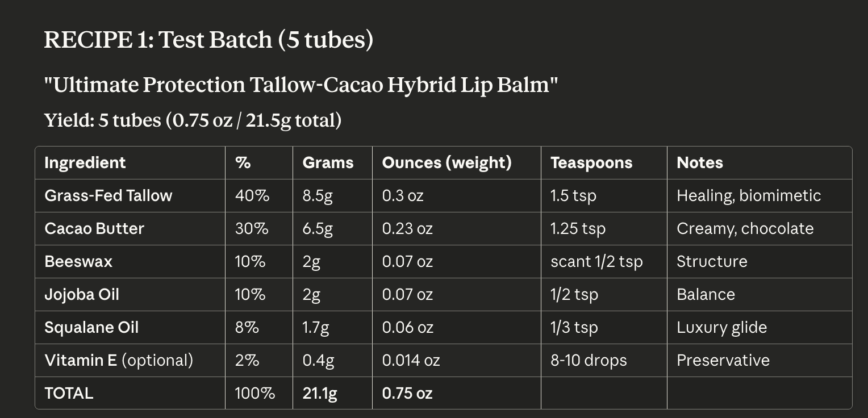Screen dimensions: 868x418
Task: Click the Healing, biomimetic note
Action: 749,196
